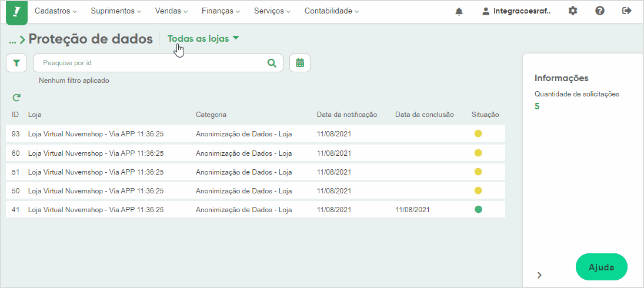Open the Contabilidade menu
The width and height of the screenshot is (644, 288).
point(332,11)
